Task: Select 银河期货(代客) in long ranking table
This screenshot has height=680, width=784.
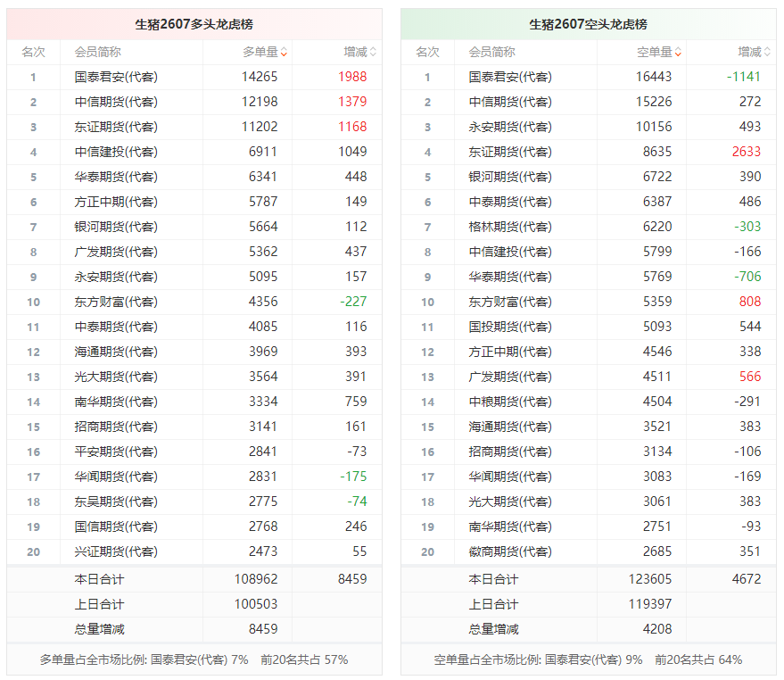Action: coord(116,228)
